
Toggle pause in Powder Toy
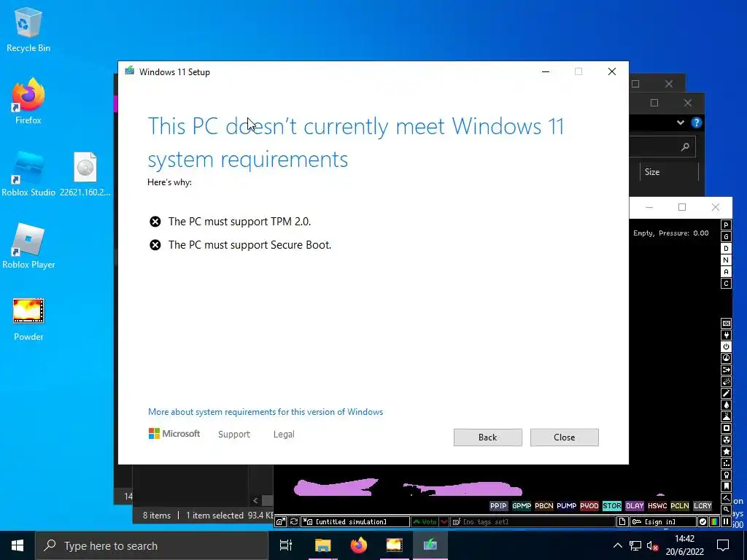click(x=726, y=522)
